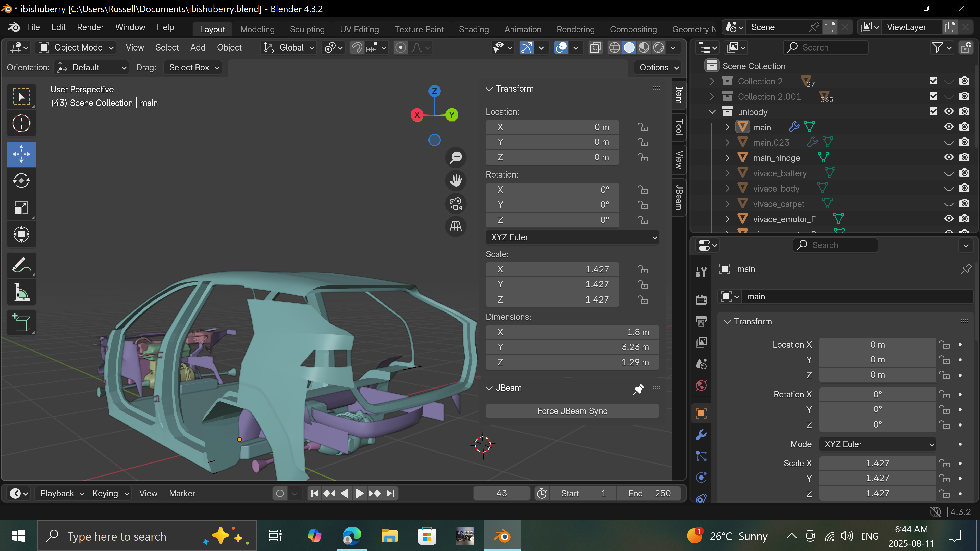
Task: Lock Location X in sidebar
Action: [643, 127]
